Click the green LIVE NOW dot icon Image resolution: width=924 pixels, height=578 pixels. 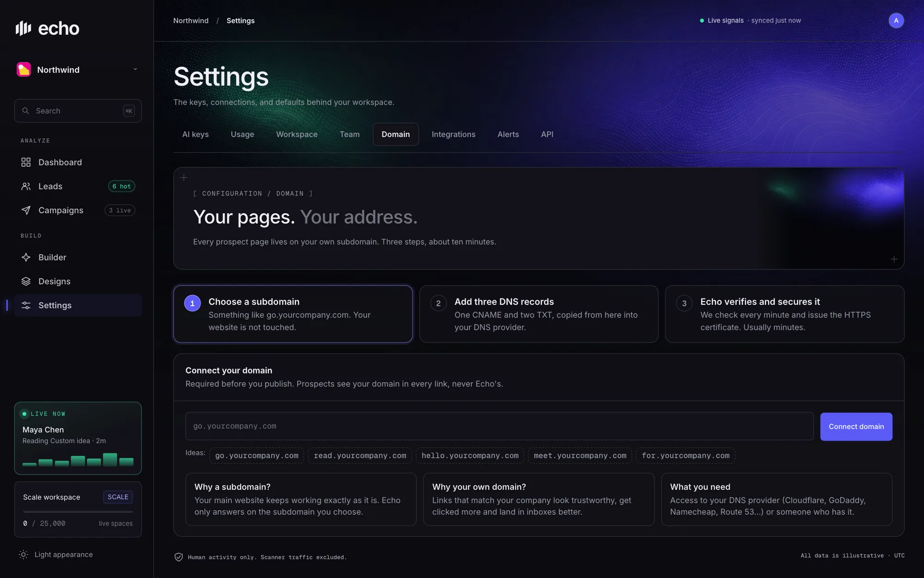coord(24,414)
